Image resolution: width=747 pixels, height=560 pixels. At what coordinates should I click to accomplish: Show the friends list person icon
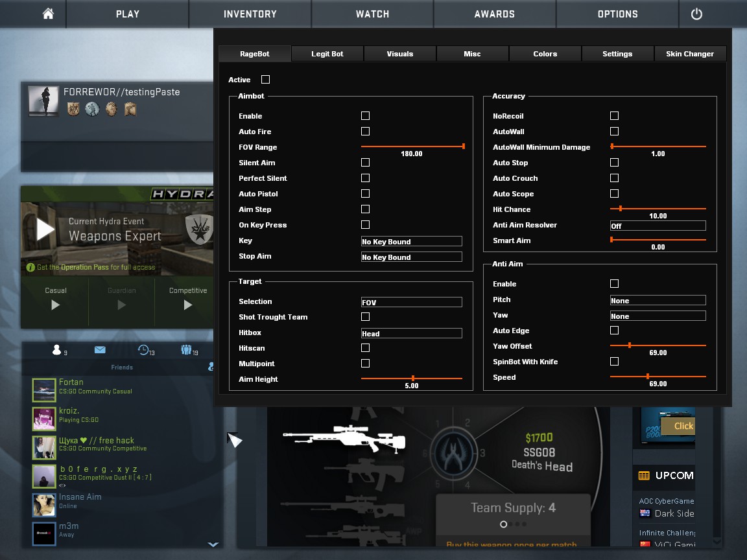pyautogui.click(x=56, y=350)
